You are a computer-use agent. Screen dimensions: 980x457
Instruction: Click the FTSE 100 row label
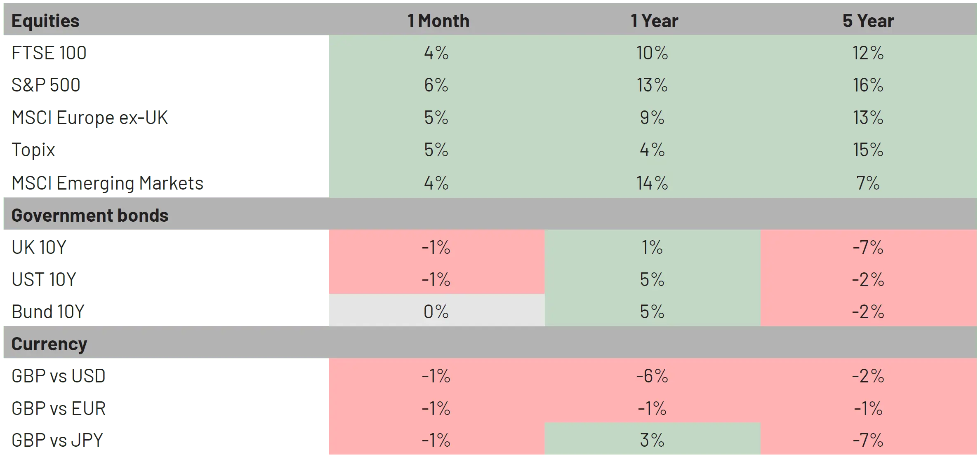click(x=49, y=53)
